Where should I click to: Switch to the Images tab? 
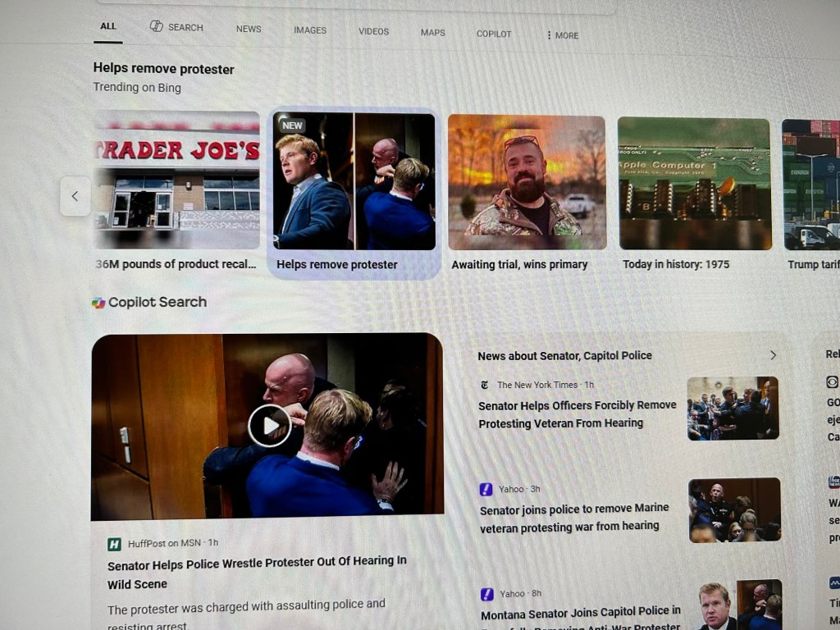click(310, 30)
